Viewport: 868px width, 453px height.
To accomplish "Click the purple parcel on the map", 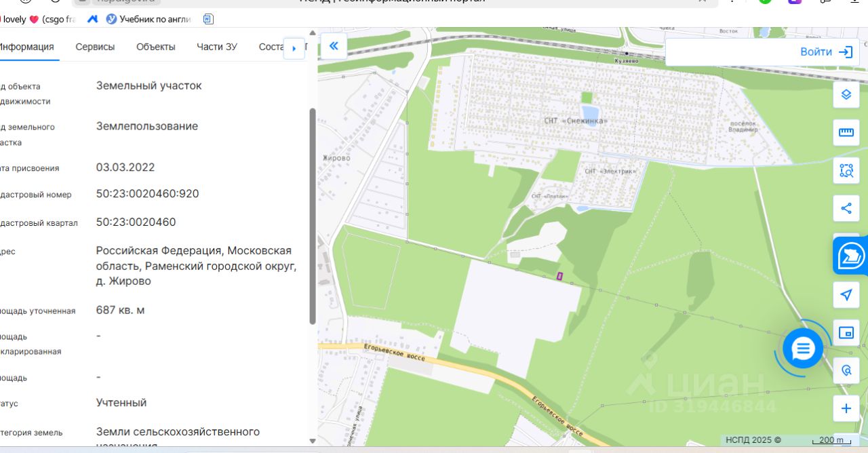I will (x=559, y=275).
